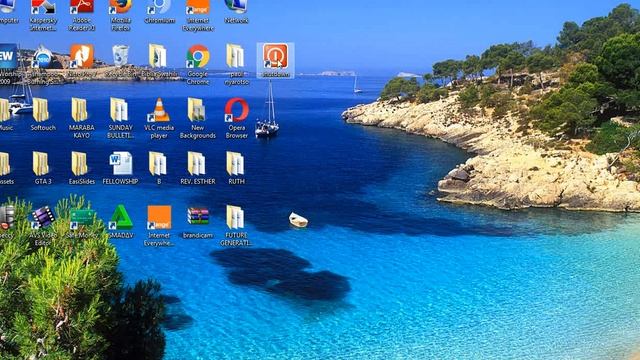Select the brandicam WinRAR archive
Screen dimensions: 640x360
point(198,222)
